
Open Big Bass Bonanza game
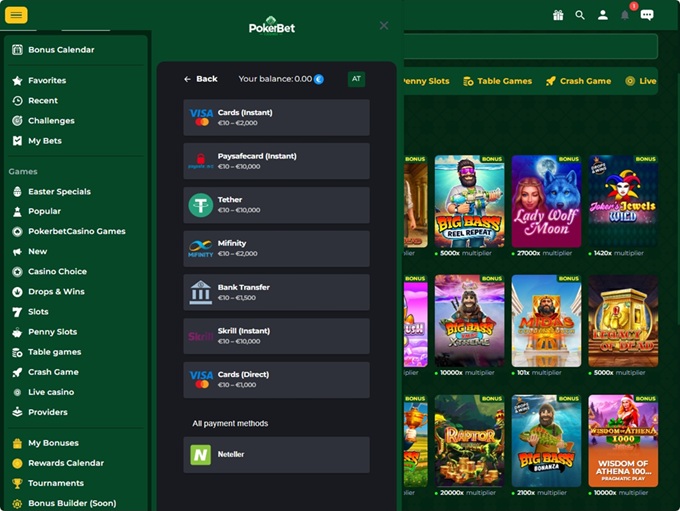(546, 441)
